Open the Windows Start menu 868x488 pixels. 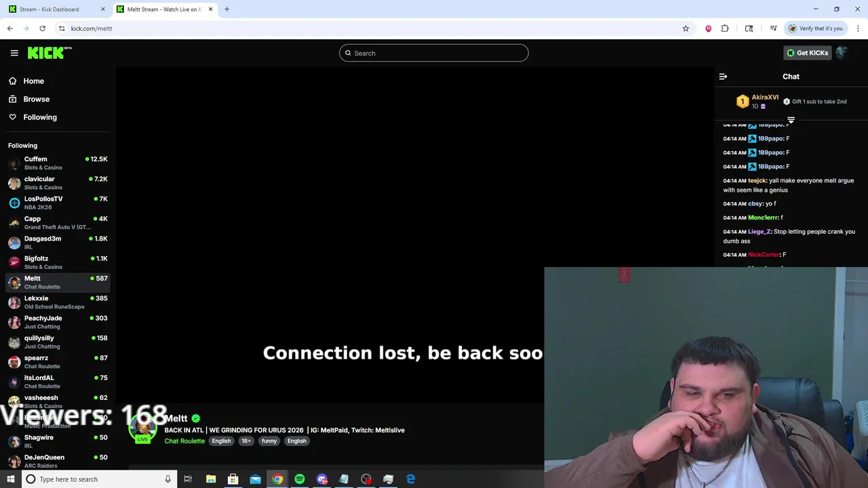[10, 479]
